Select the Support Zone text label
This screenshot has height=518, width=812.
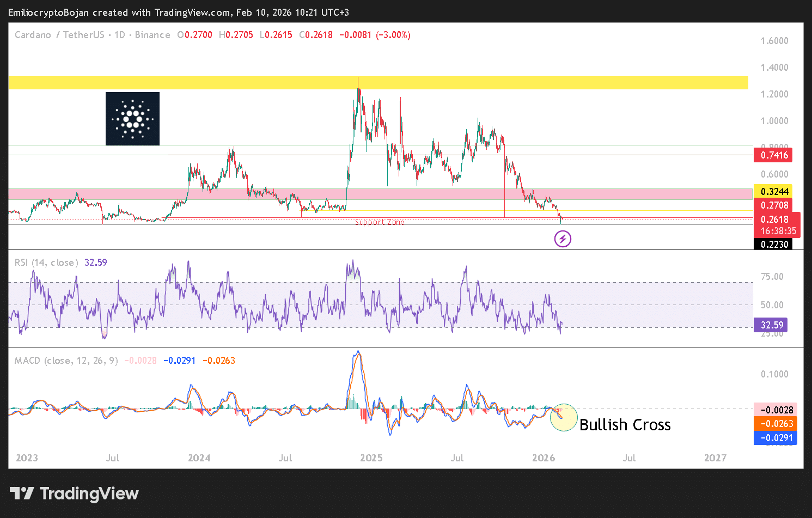(380, 222)
